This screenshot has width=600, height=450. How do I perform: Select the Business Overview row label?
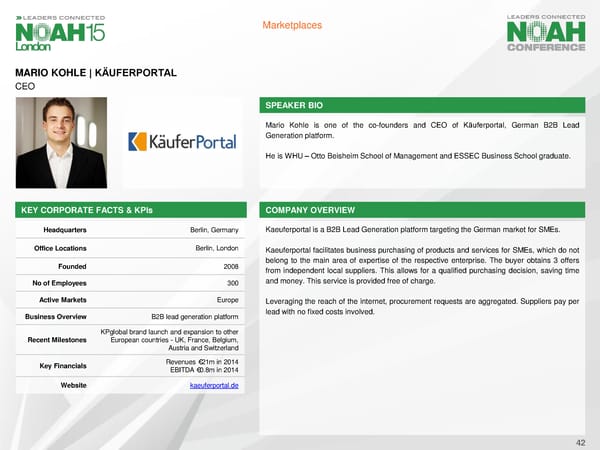pos(55,318)
